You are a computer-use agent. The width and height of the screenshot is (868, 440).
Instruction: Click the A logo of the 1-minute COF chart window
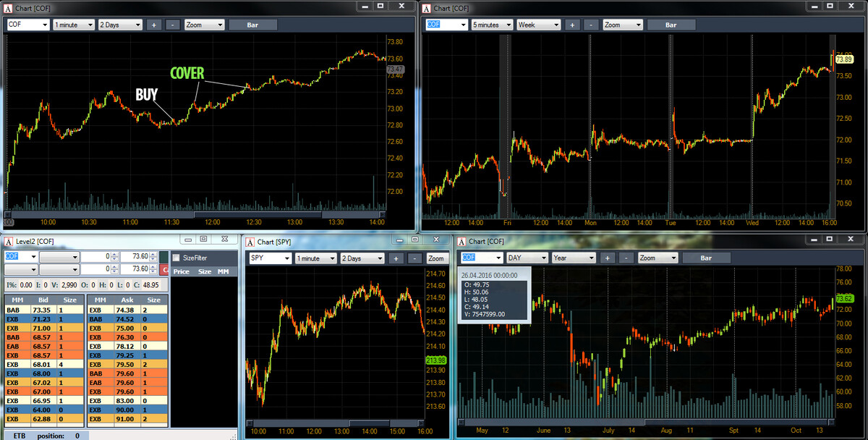tap(9, 7)
